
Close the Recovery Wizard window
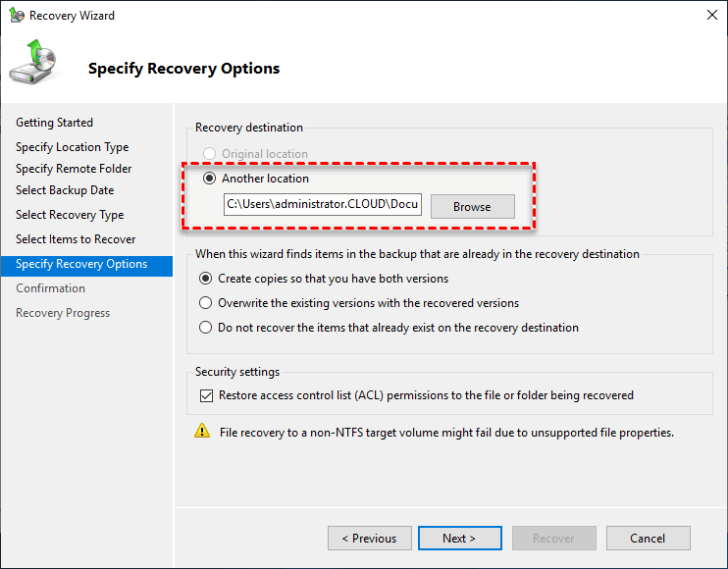[x=710, y=16]
